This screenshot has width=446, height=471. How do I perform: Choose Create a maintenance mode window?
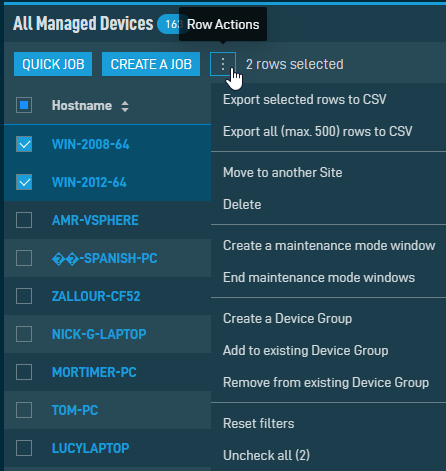point(329,245)
